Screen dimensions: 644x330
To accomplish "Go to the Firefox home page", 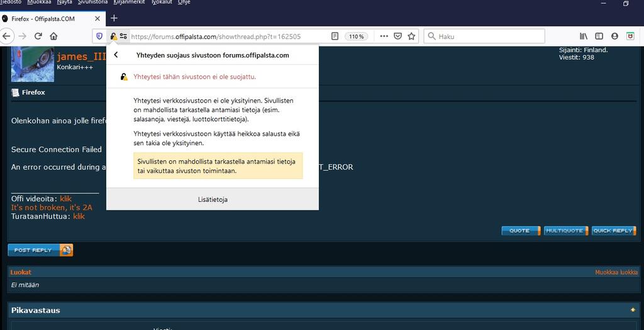I will (x=54, y=36).
